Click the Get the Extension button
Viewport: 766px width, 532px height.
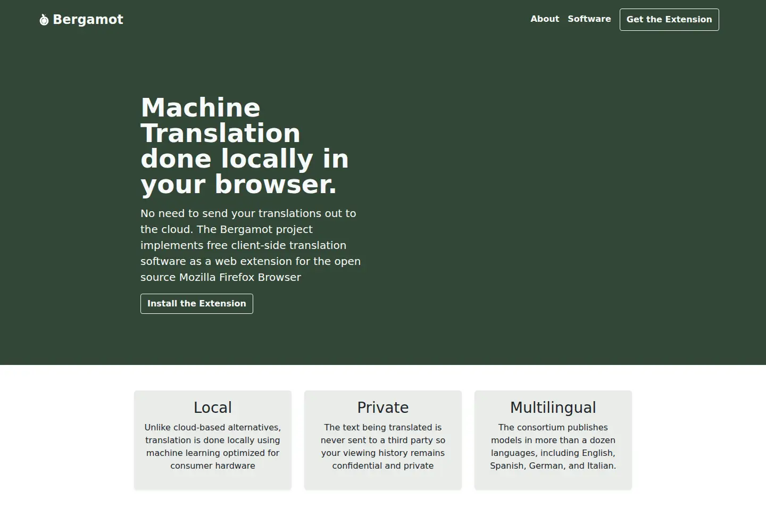point(669,20)
